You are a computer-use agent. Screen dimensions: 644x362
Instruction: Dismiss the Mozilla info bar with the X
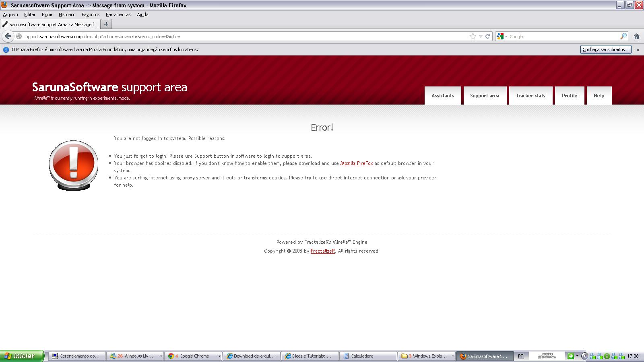(638, 50)
